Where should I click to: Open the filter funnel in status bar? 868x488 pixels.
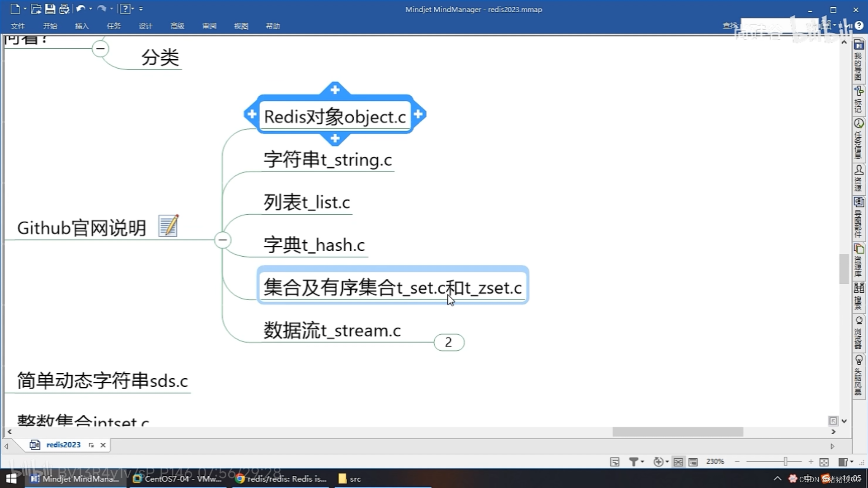point(633,461)
